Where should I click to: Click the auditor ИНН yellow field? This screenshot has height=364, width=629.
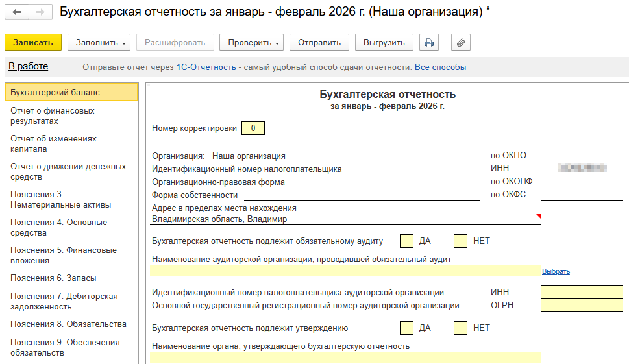582,292
